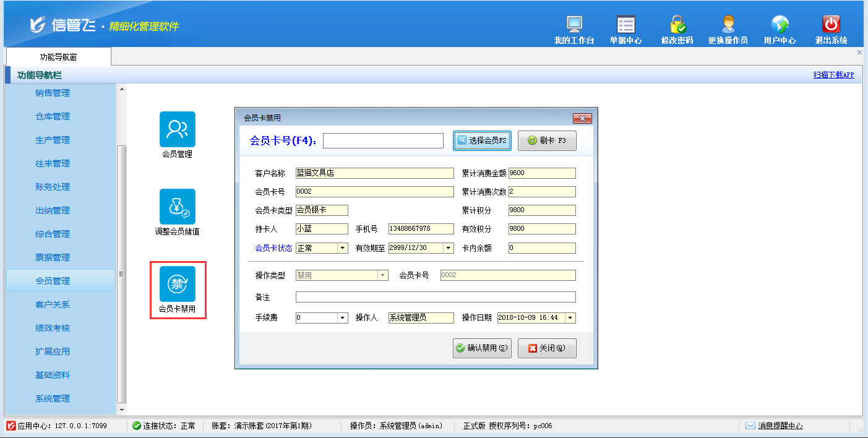Screen dimensions: 868x438
Task: Switch to 功能导航窗 tab
Action: pos(59,57)
